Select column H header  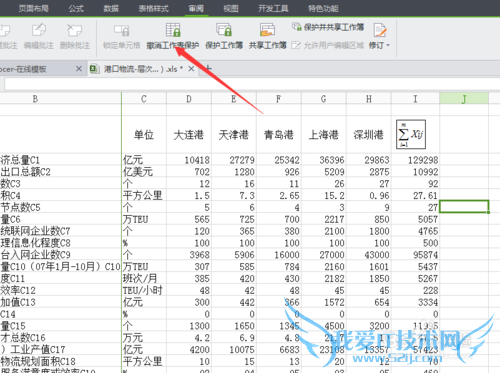[x=369, y=99]
